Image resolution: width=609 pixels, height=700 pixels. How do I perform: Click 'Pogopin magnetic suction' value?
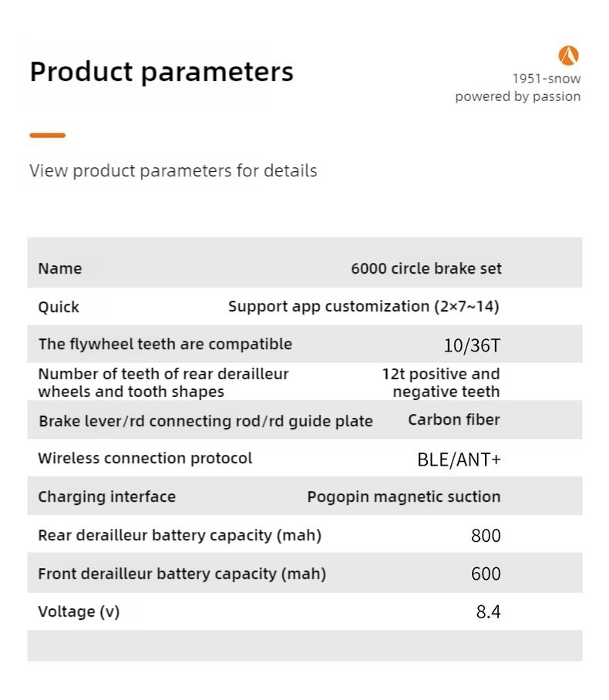(x=403, y=496)
